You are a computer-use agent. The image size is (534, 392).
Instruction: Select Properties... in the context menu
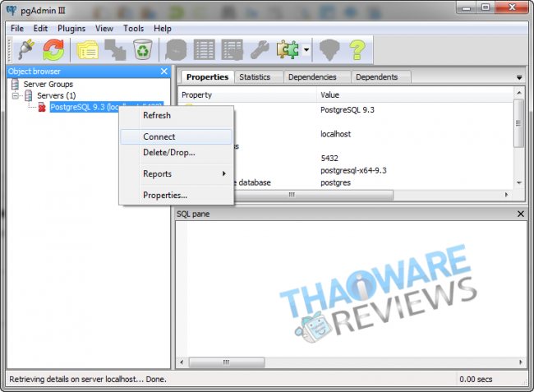pos(177,195)
